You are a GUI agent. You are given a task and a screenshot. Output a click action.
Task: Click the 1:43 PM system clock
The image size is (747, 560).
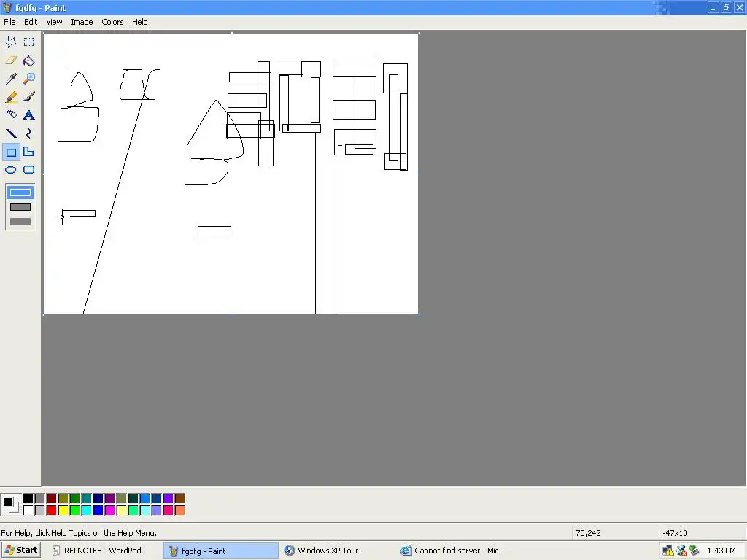tap(721, 551)
